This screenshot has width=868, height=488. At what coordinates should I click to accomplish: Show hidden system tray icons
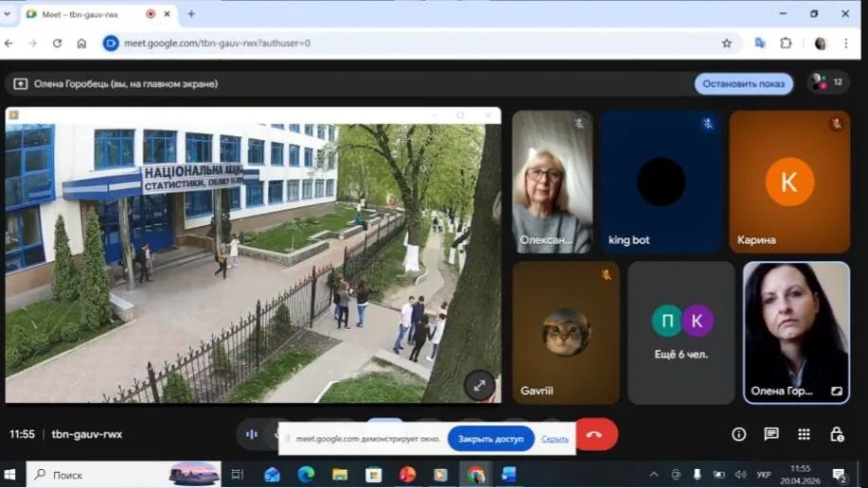tap(653, 475)
